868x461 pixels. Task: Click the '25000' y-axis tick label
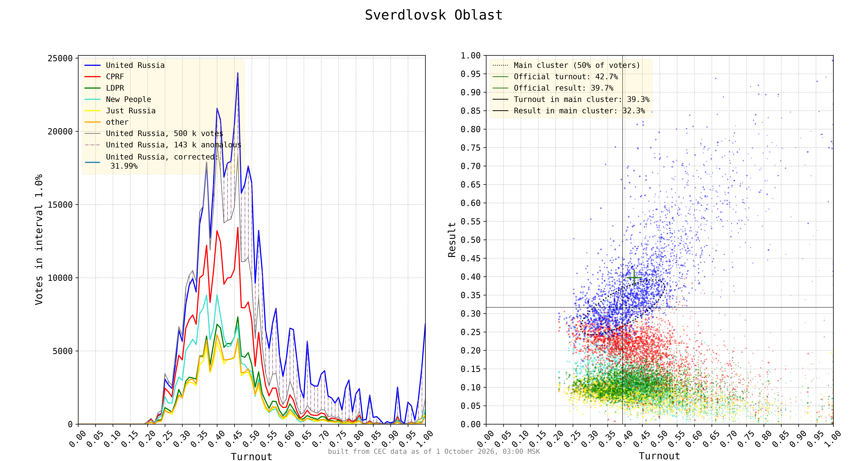coord(60,58)
